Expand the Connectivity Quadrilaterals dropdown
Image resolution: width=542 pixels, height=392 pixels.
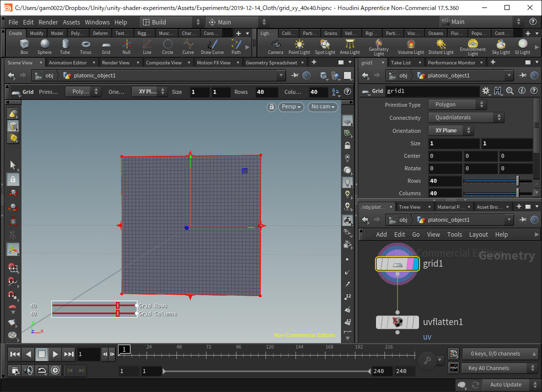tap(465, 118)
